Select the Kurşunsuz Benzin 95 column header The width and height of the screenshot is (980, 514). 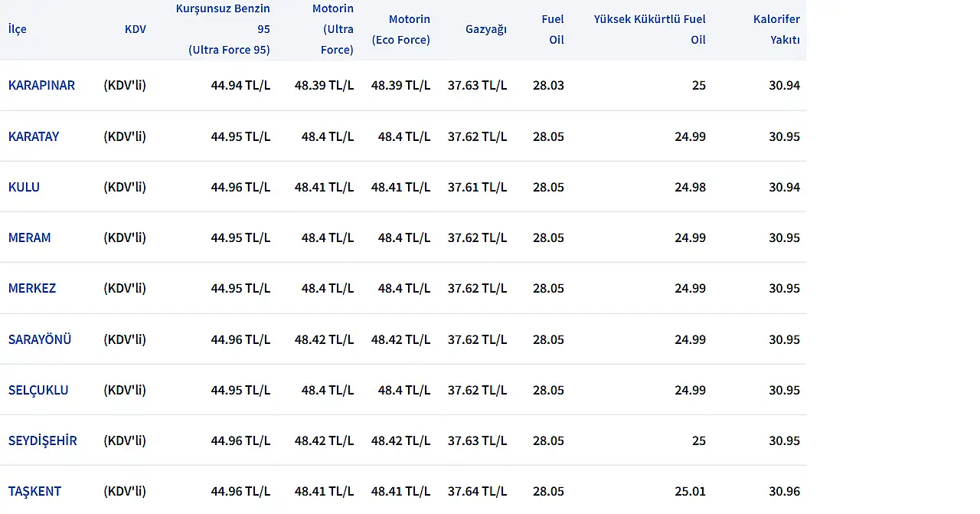[x=224, y=29]
